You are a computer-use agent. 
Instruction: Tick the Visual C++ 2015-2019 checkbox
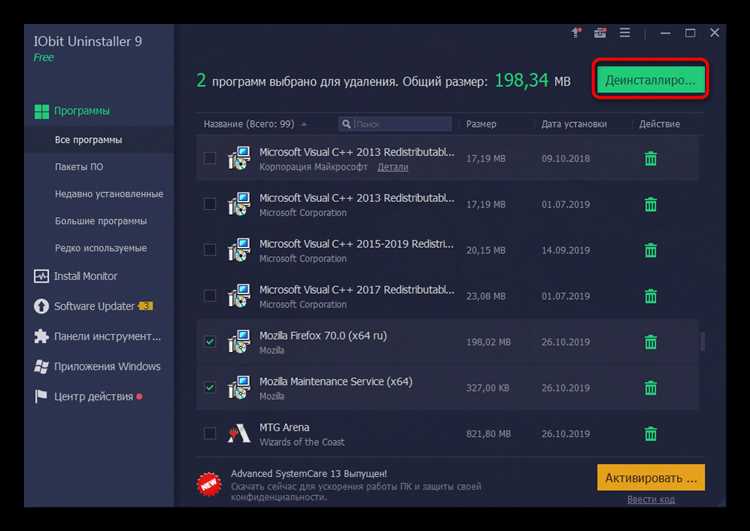click(210, 250)
